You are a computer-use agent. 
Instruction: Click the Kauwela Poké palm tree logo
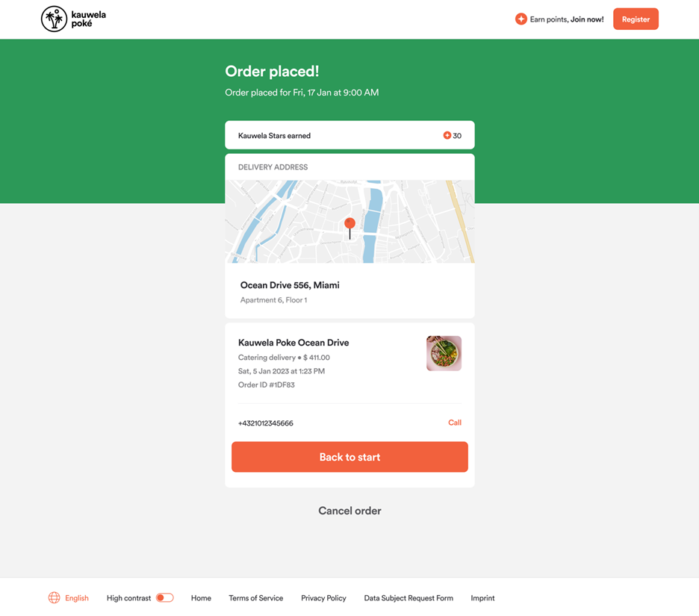pos(54,19)
